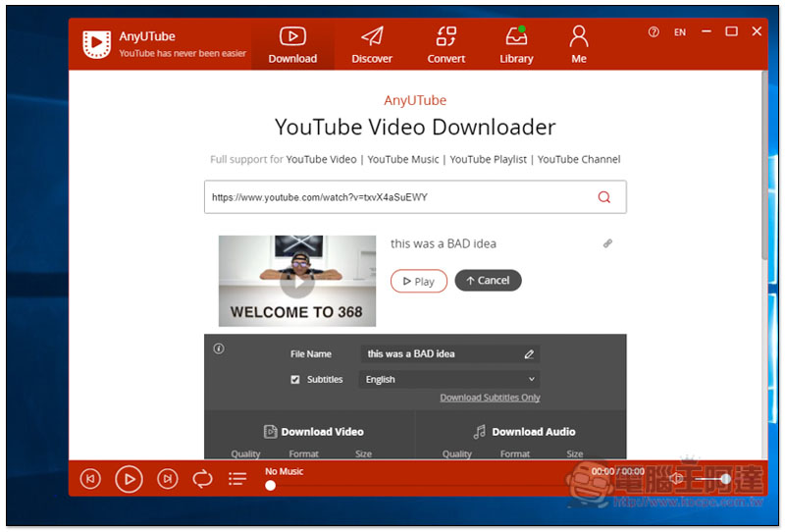
Task: Click the info icon in the dark panel
Action: click(x=219, y=348)
